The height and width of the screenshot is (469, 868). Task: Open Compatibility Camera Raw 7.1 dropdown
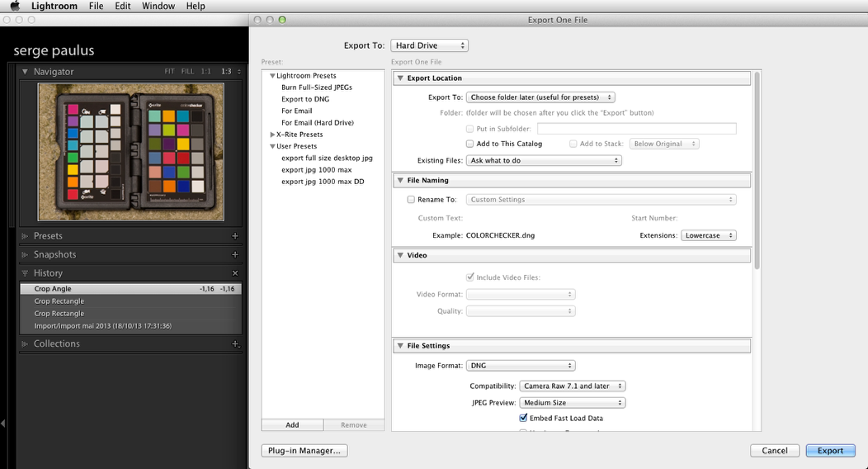(573, 386)
